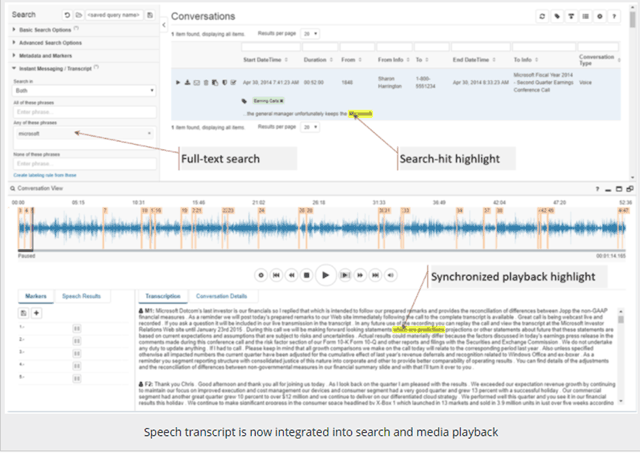Screen dimensions: 640x453
Task: Play the conversation from the result row
Action: click(178, 82)
